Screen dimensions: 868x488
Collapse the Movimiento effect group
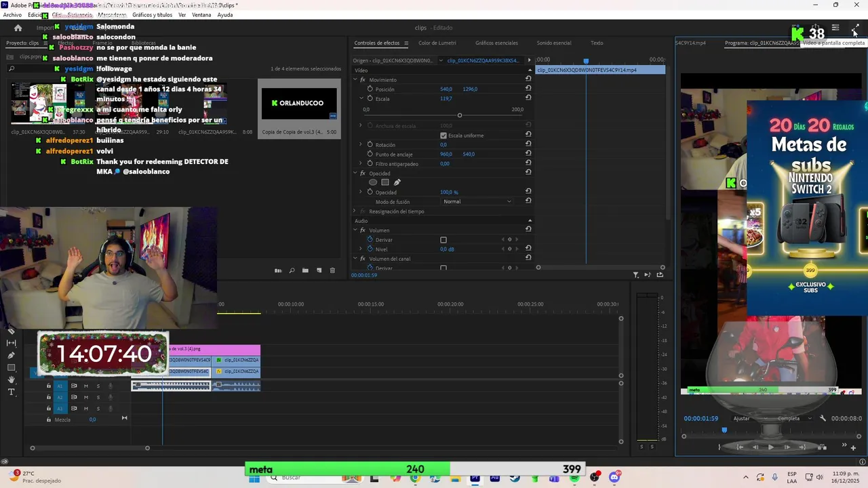pos(354,80)
